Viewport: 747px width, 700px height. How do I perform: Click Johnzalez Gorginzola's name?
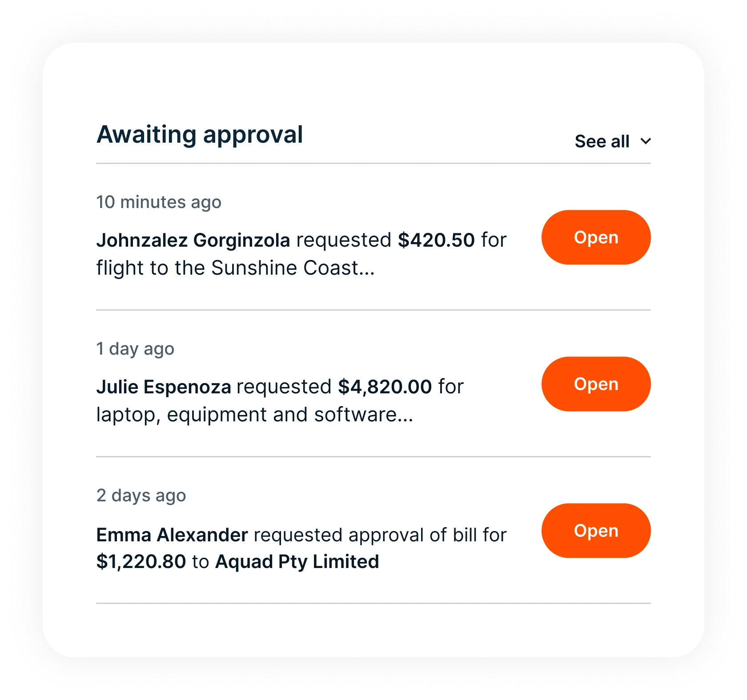point(195,240)
